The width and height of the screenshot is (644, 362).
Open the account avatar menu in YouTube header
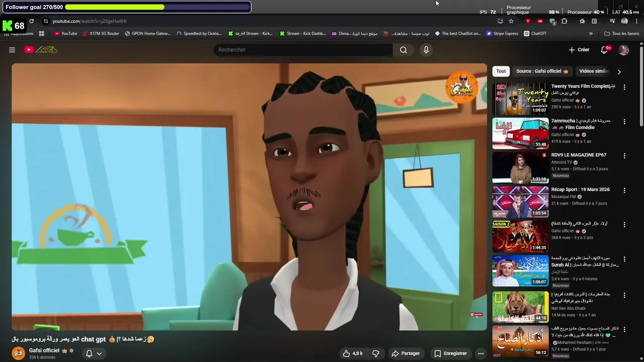pyautogui.click(x=623, y=50)
